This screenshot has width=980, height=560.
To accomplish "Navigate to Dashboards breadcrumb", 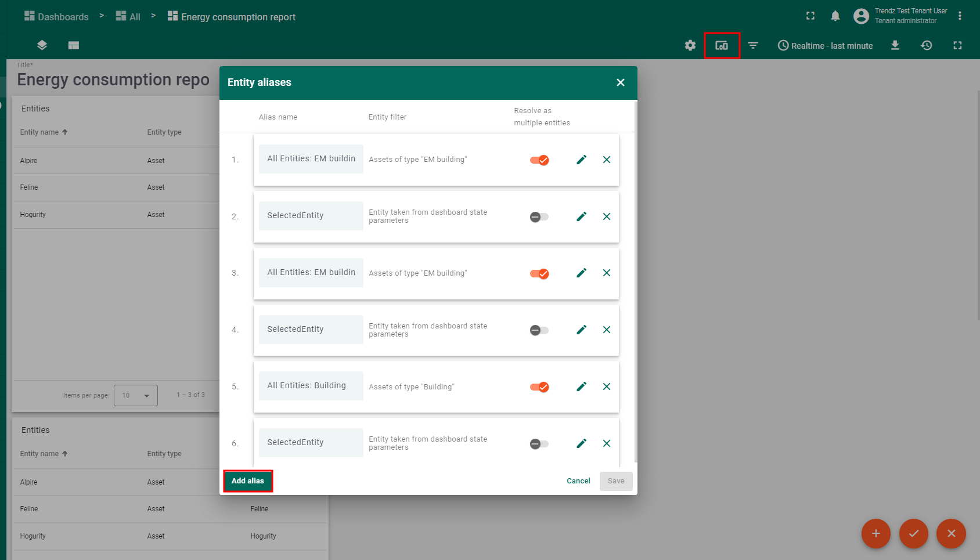I will click(56, 17).
